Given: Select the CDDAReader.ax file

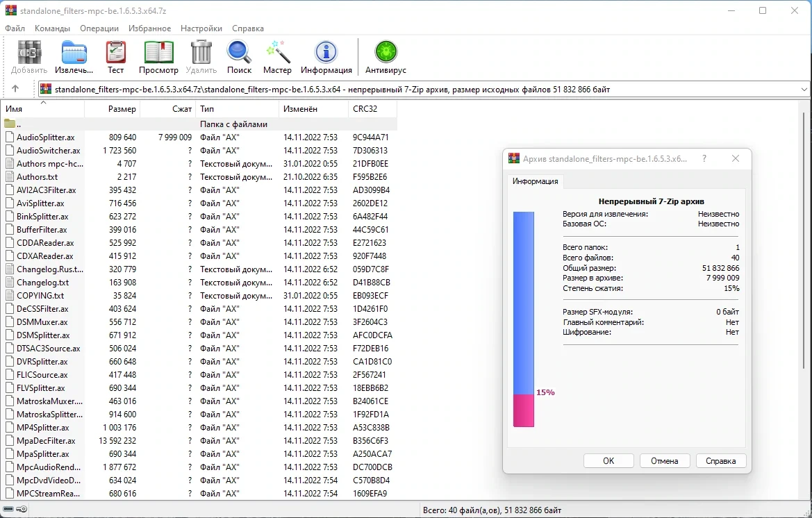Looking at the screenshot, I should tap(45, 243).
